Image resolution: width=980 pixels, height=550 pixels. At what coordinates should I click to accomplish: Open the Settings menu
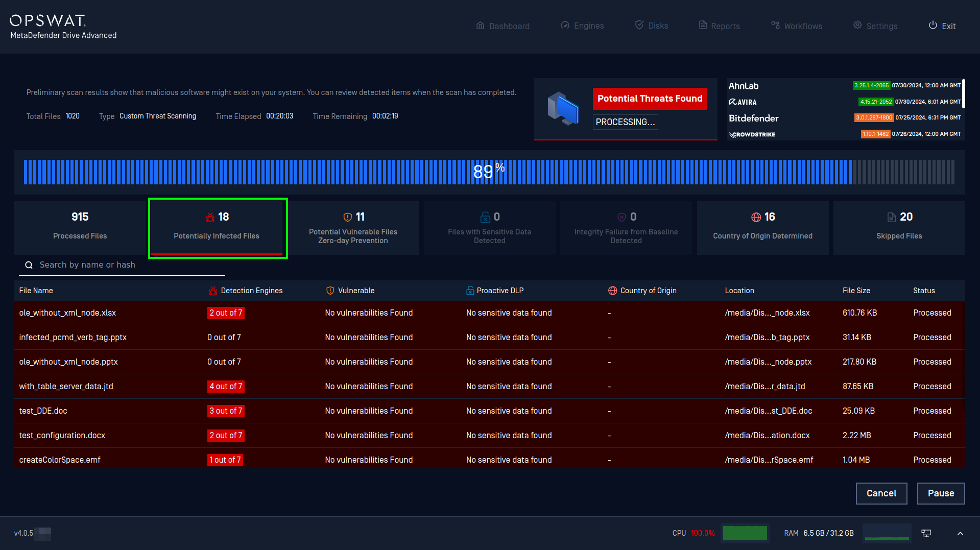[875, 26]
